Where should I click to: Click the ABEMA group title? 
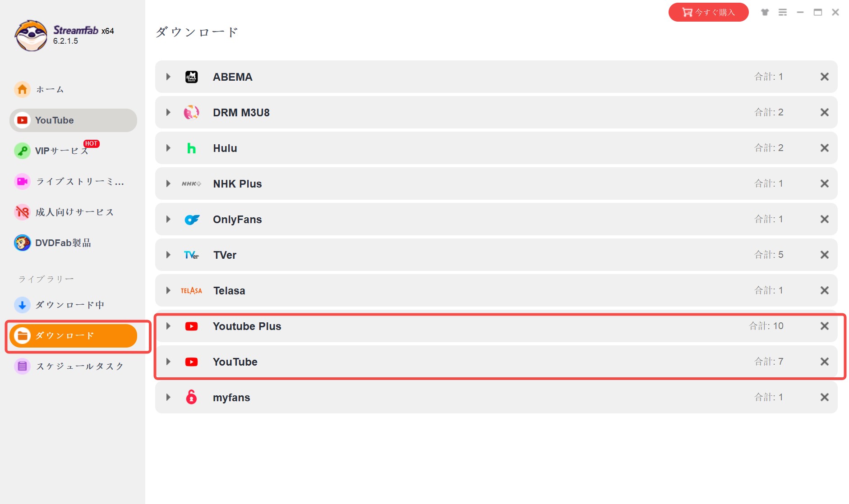tap(232, 77)
